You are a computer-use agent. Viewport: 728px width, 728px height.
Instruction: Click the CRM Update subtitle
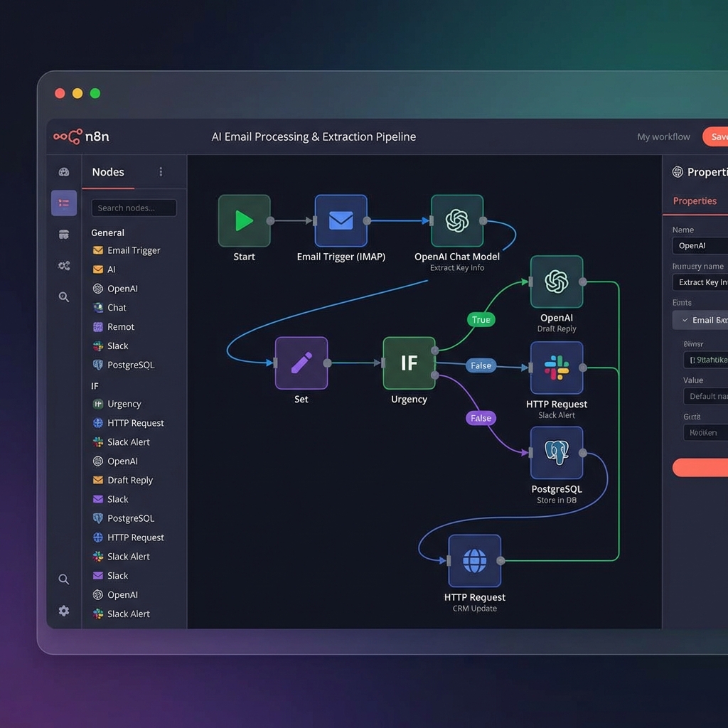474,609
